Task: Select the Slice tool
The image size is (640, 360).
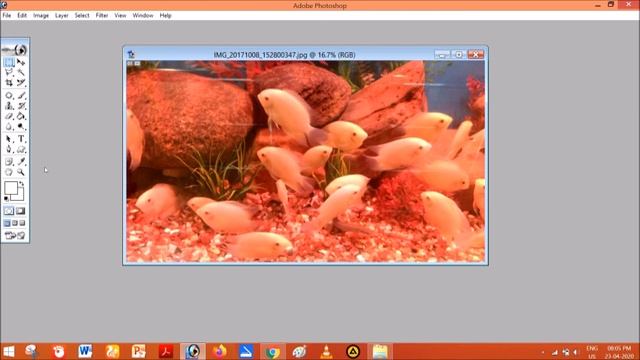Action: coord(21,82)
